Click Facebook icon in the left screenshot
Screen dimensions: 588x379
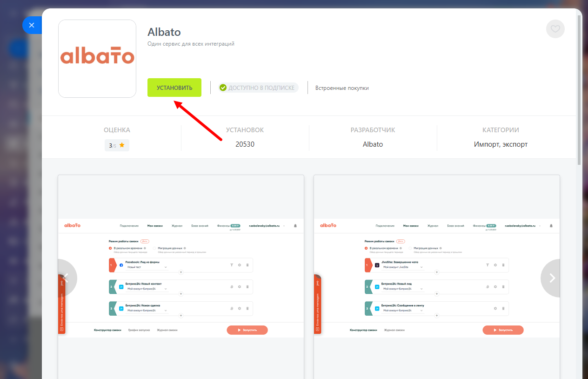tap(121, 265)
